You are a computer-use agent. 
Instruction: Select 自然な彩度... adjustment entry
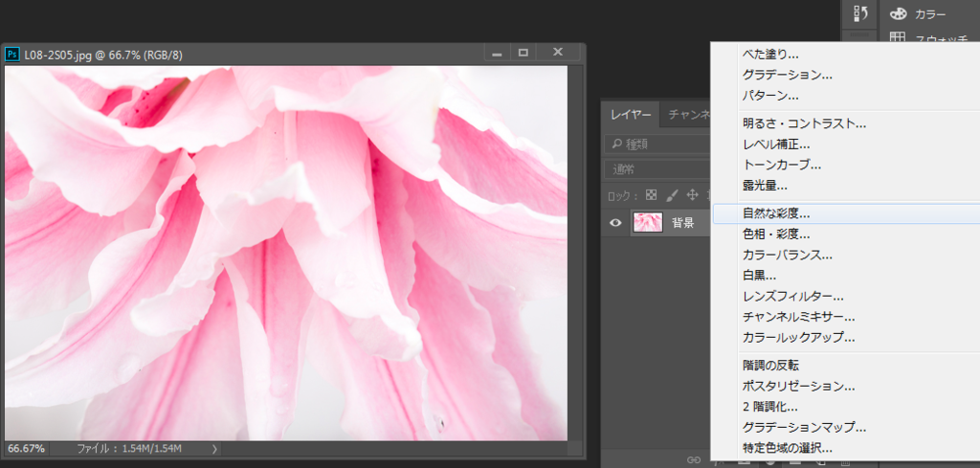coord(845,213)
